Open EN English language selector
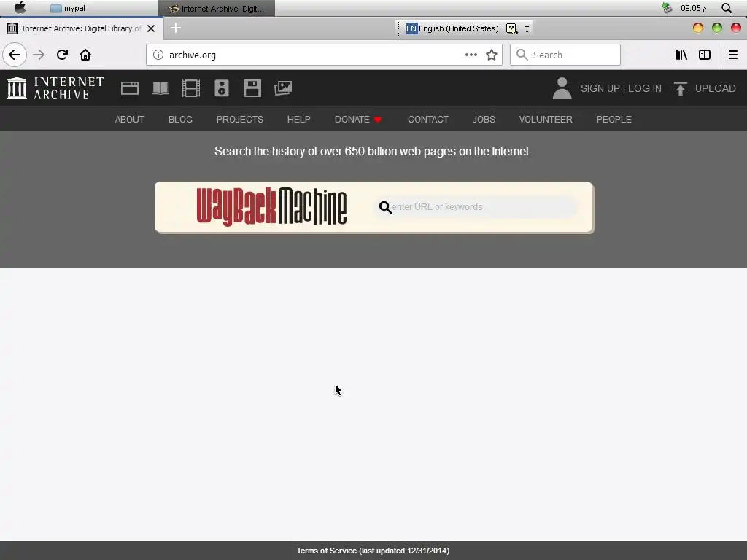Image resolution: width=747 pixels, height=560 pixels. click(452, 28)
